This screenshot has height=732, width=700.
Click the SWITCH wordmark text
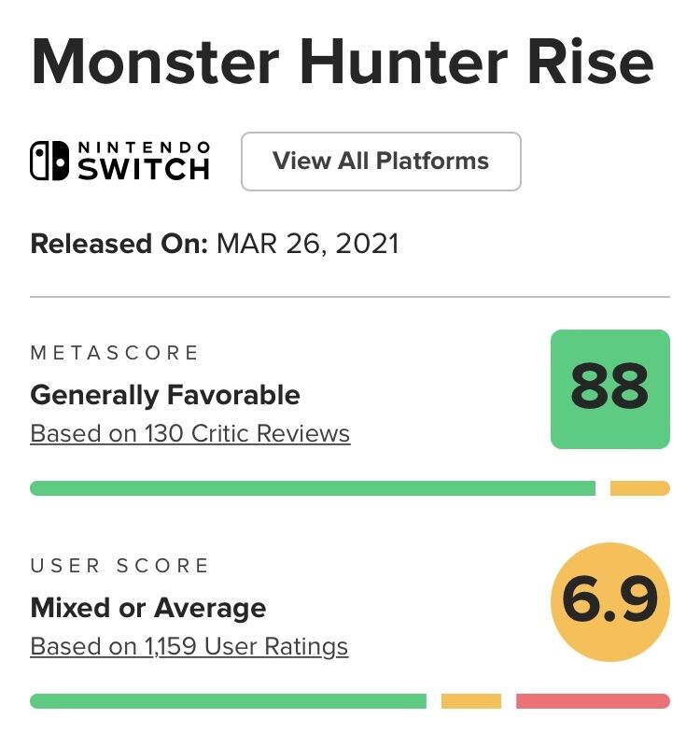143,170
